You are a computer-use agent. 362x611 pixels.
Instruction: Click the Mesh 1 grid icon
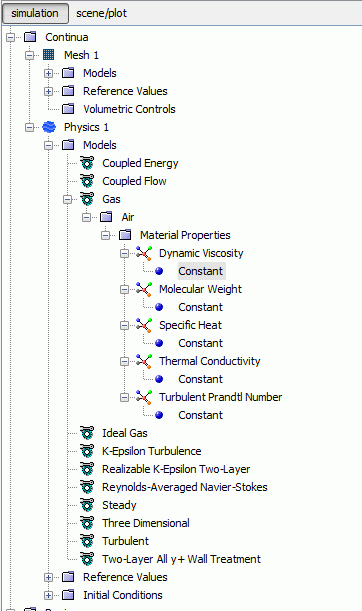tap(48, 55)
